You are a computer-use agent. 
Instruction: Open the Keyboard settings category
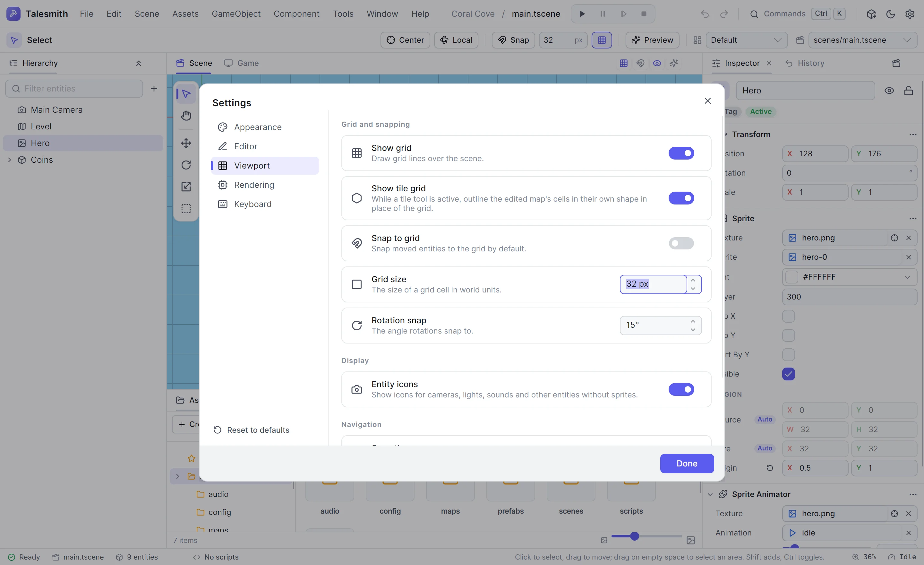pyautogui.click(x=265, y=204)
